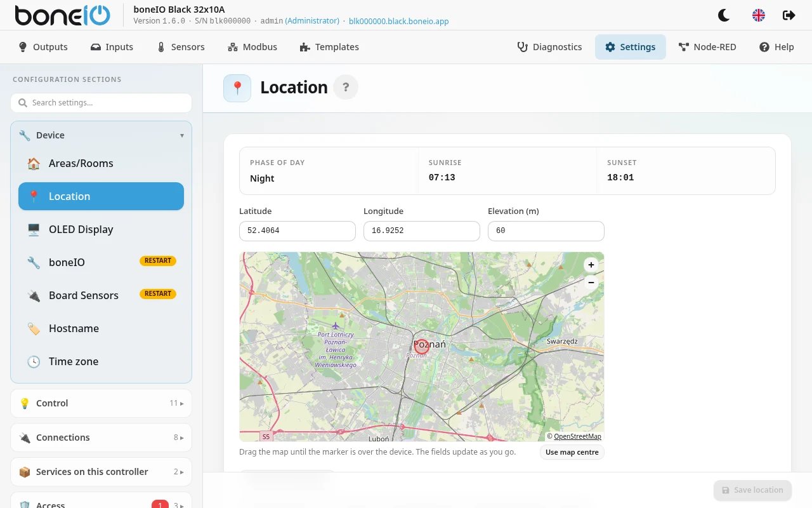Open the boneIO settings item

pos(101,262)
